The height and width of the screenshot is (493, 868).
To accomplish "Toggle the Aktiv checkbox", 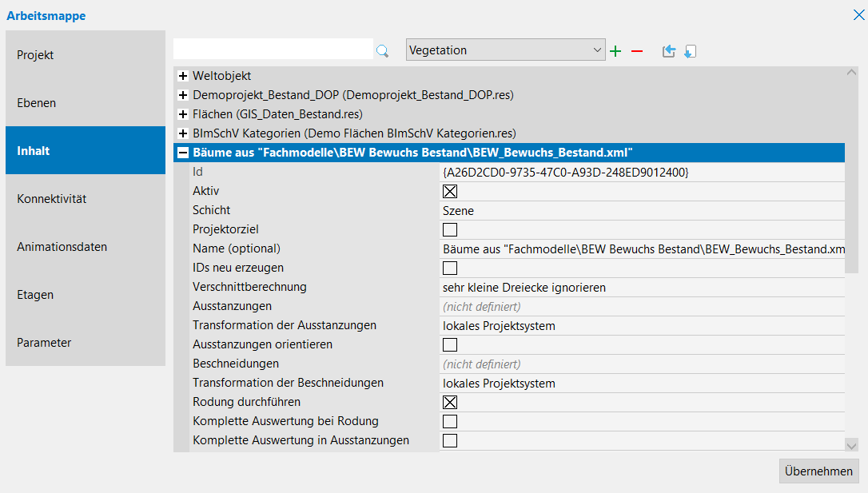I will coord(450,191).
